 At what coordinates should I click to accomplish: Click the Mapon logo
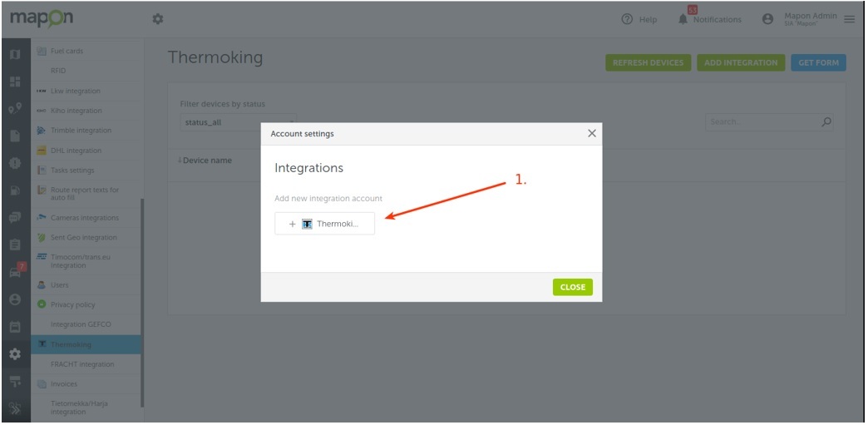pos(42,19)
